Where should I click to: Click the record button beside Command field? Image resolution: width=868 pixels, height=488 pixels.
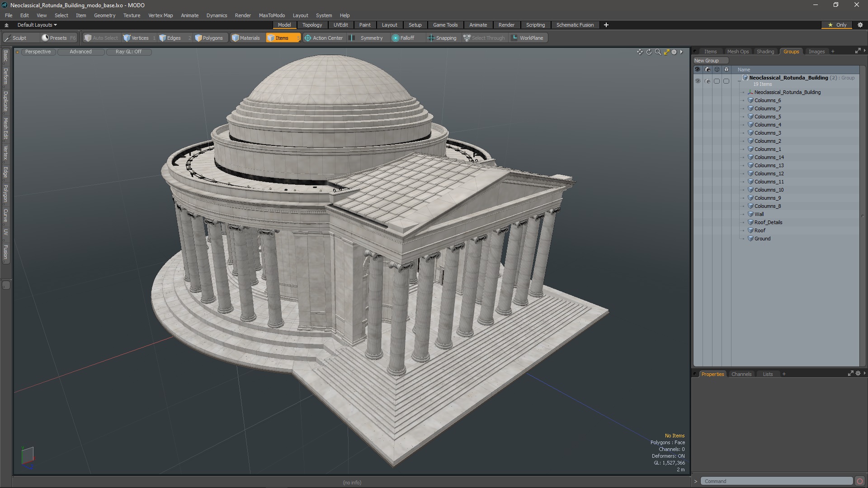(860, 481)
